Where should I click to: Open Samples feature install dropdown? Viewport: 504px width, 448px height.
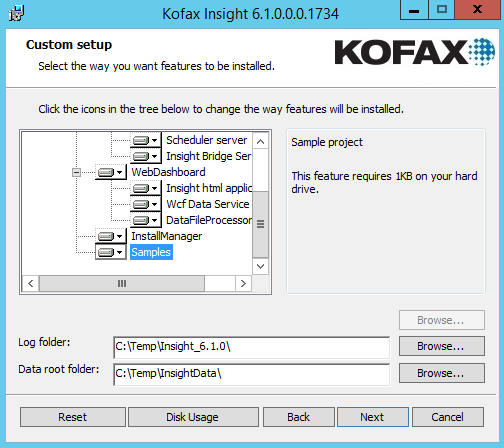(x=111, y=252)
